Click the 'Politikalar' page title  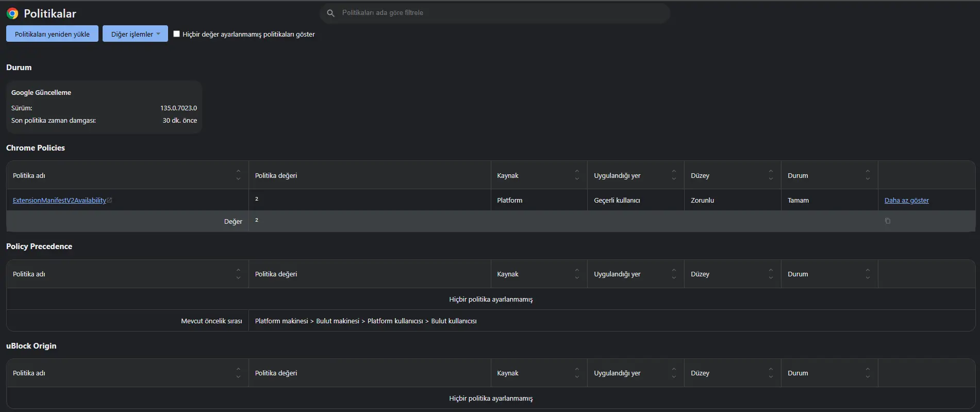(50, 14)
